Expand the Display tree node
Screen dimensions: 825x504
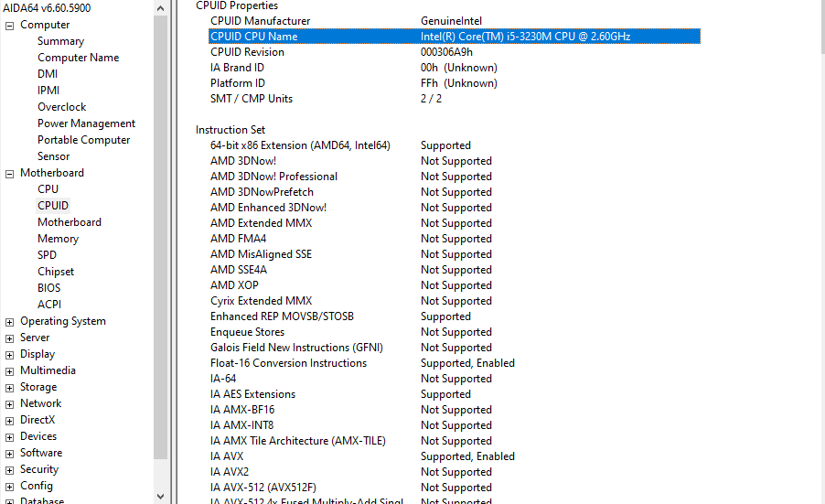(x=9, y=355)
